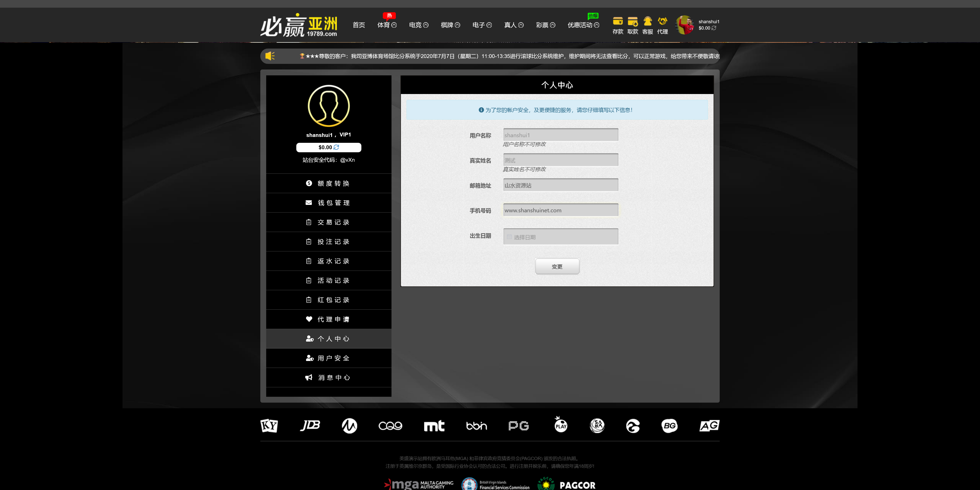Open the 出生日期 date picker
This screenshot has height=490, width=980.
click(x=560, y=236)
